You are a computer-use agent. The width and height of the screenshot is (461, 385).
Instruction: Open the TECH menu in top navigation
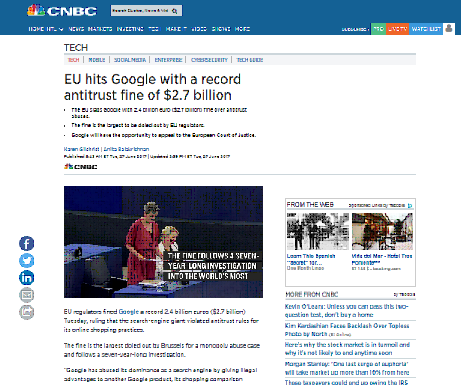[x=154, y=29]
